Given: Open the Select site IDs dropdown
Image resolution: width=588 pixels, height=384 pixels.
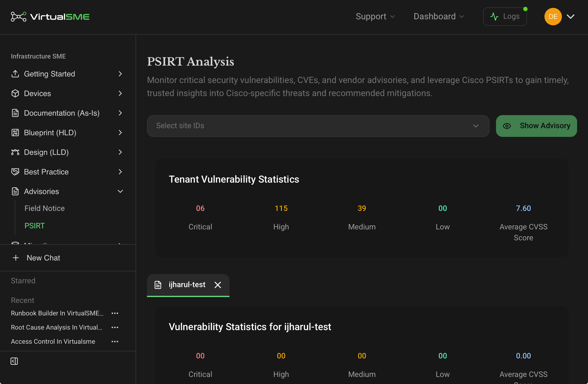Looking at the screenshot, I should pos(318,126).
